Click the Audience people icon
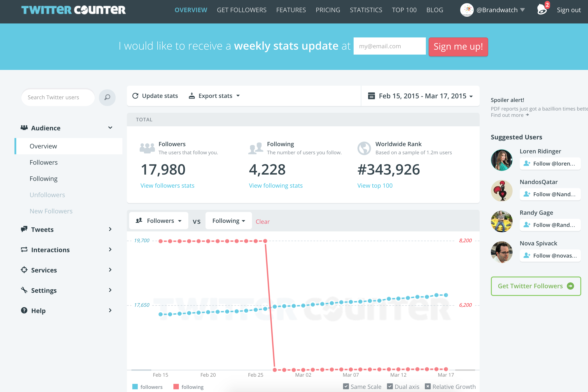588x392 pixels. [24, 128]
